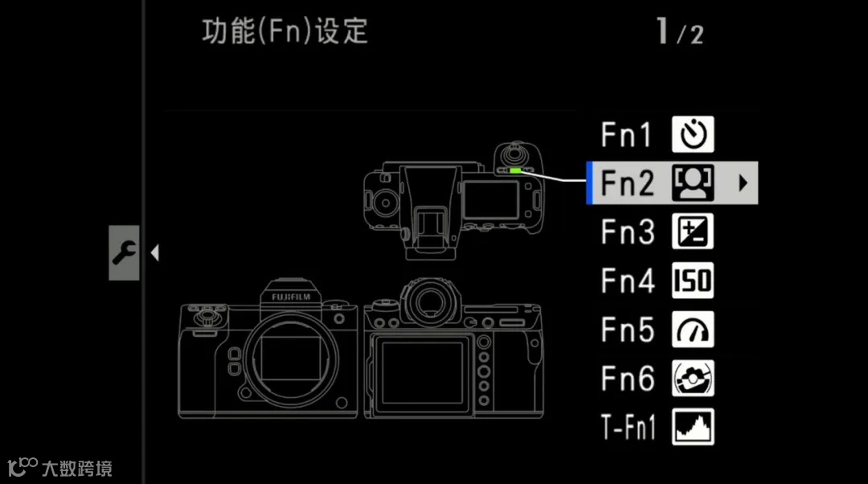
Task: Click the green highlighted button on top-view camera
Action: 515,170
